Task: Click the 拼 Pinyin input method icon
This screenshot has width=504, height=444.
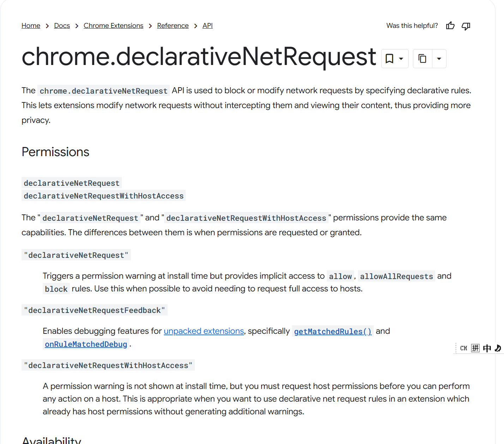Action: click(475, 348)
